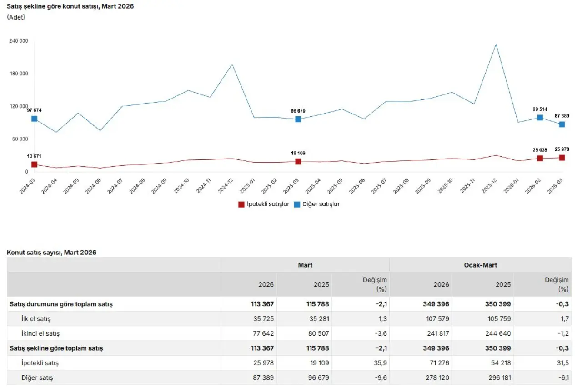Click the Diğer satış table row label
Screen dimensions: 582x392
click(x=36, y=377)
